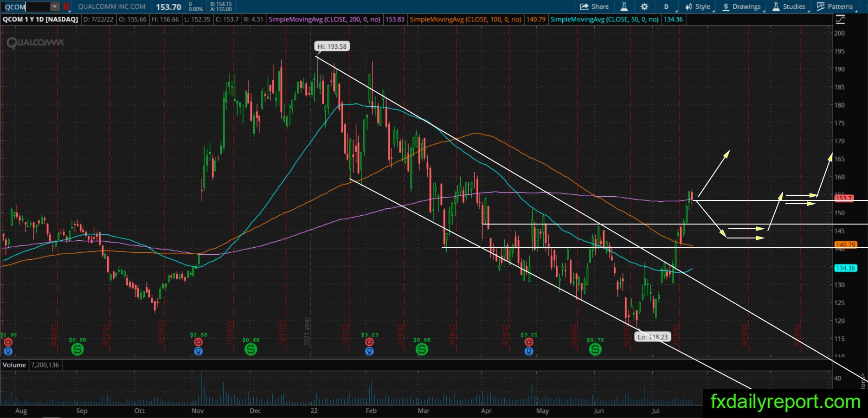Click the last price 153.70 in header
Screen dimensions: 868x418
click(168, 7)
